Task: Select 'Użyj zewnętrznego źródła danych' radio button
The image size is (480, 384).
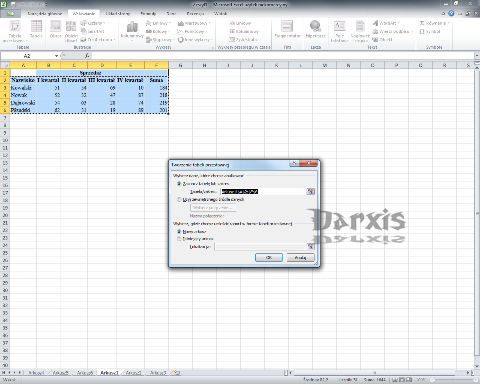Action: pos(179,199)
